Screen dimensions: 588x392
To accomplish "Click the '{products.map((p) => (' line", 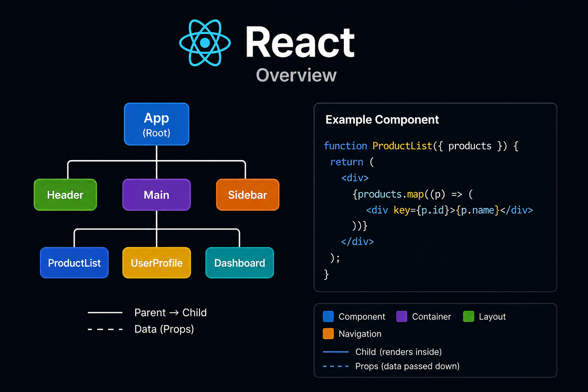I will (x=413, y=194).
